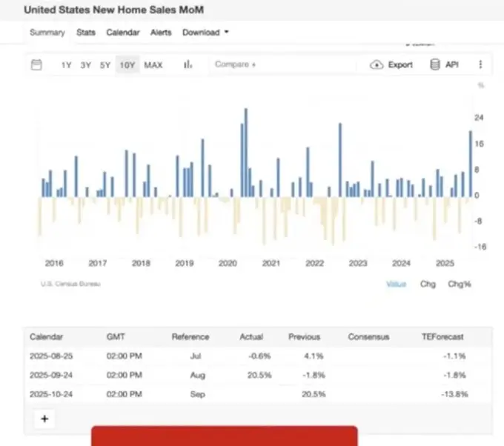Open the three-dot more options menu
The image size is (504, 446).
(x=480, y=65)
